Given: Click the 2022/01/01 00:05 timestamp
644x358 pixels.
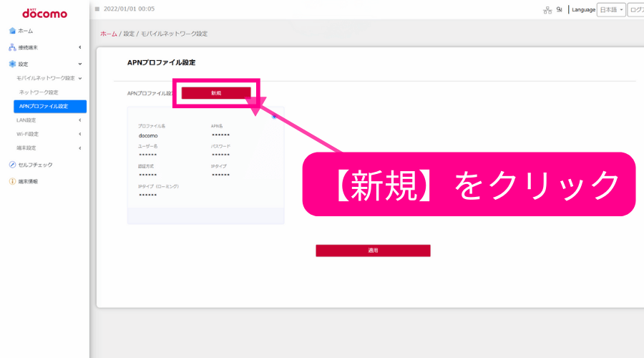Looking at the screenshot, I should click(x=129, y=9).
